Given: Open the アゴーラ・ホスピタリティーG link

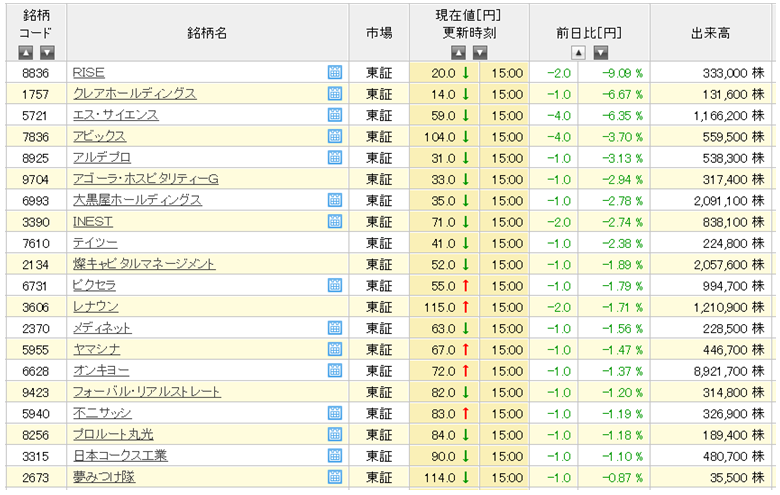Looking at the screenshot, I should point(145,179).
